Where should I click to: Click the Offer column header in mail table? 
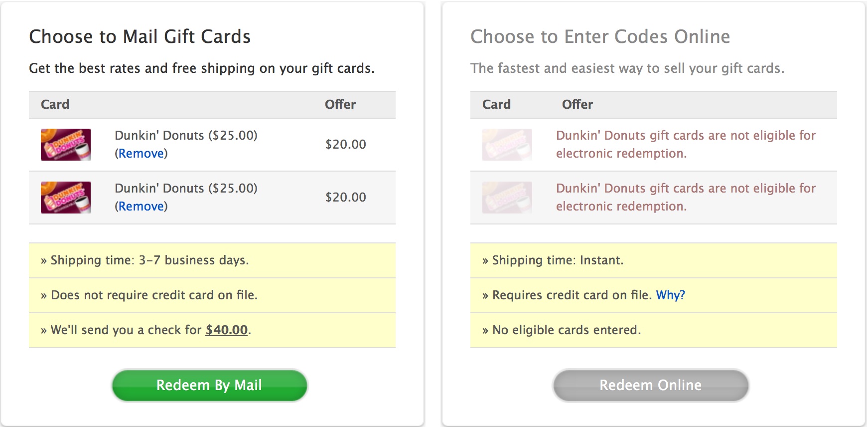click(340, 105)
